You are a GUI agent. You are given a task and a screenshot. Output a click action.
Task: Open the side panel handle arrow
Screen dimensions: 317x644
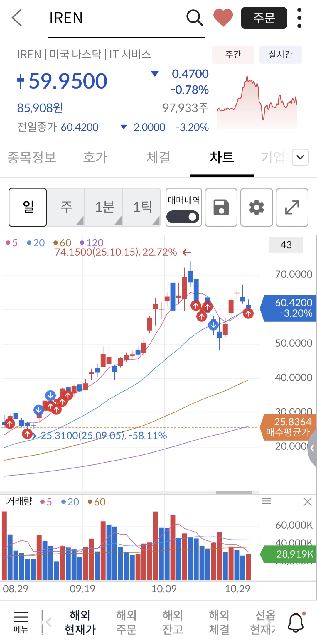[x=312, y=448]
